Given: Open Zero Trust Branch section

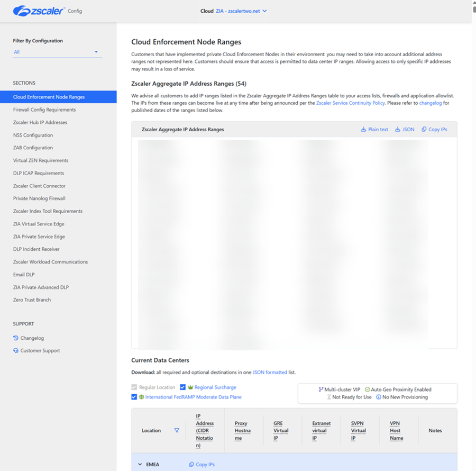Looking at the screenshot, I should pos(32,300).
